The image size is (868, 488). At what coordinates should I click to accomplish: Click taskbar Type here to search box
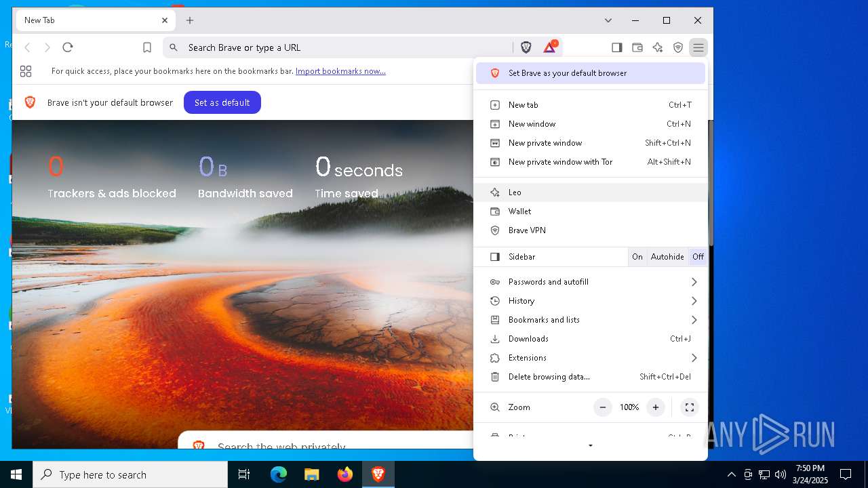point(130,474)
